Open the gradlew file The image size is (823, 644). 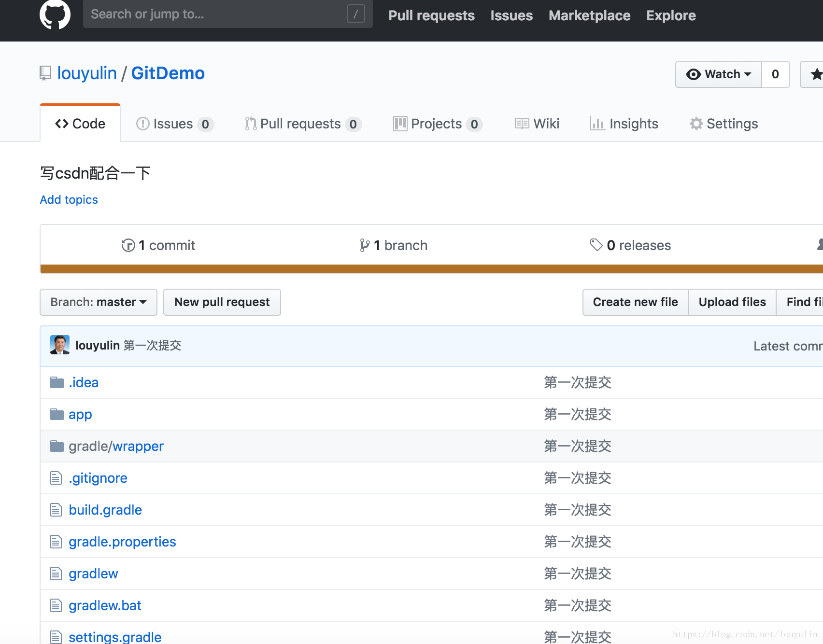coord(93,574)
